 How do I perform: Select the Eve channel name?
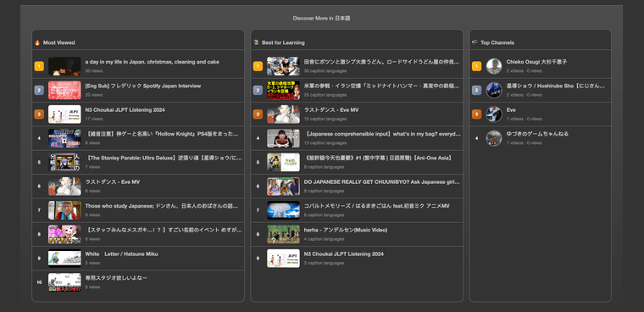pyautogui.click(x=511, y=109)
